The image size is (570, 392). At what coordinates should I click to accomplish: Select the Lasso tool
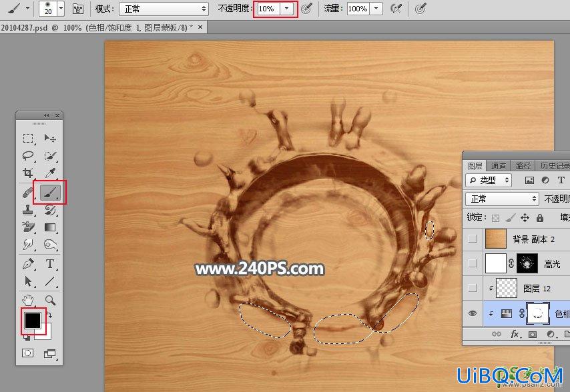coord(28,156)
